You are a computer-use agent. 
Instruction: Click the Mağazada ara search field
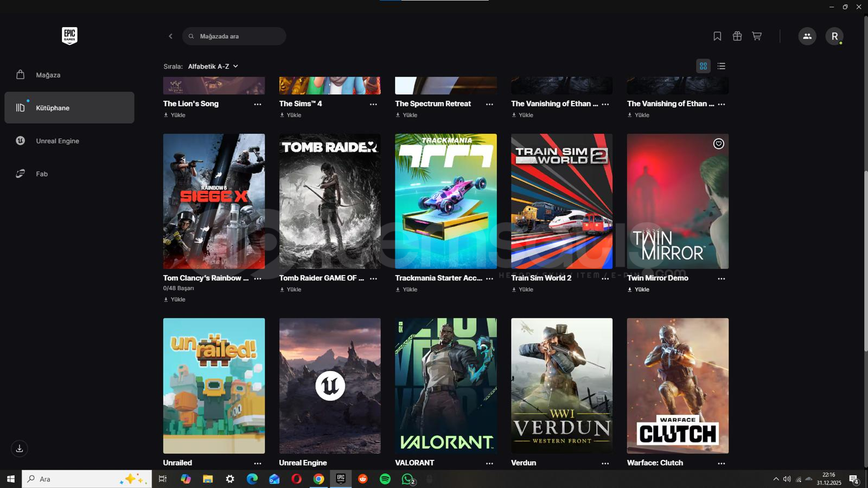(x=234, y=36)
